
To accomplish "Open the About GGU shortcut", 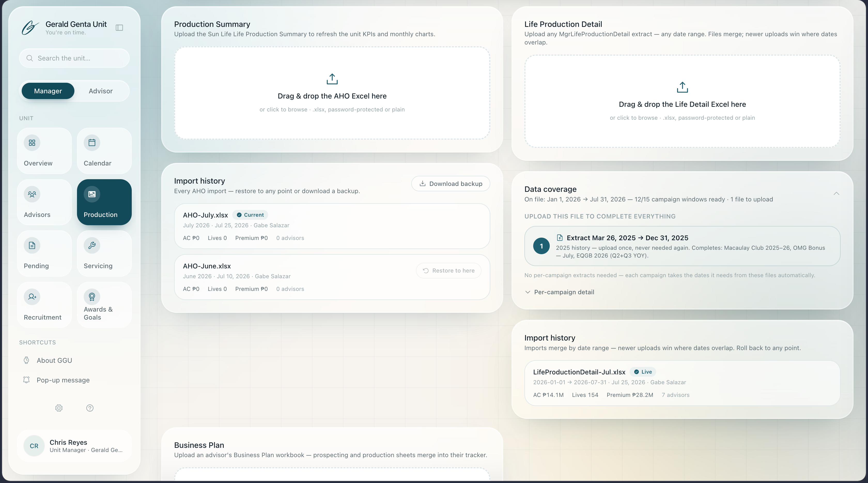I will coord(54,360).
